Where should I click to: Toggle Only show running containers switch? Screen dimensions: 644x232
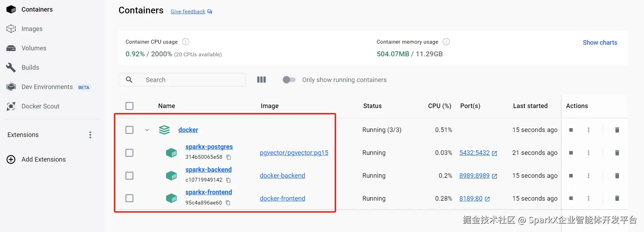[x=289, y=80]
